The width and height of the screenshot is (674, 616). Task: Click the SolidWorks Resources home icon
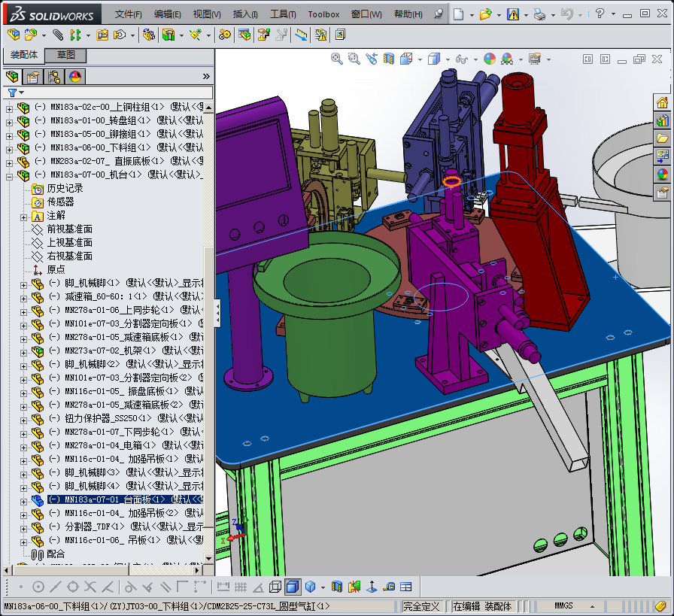click(662, 102)
